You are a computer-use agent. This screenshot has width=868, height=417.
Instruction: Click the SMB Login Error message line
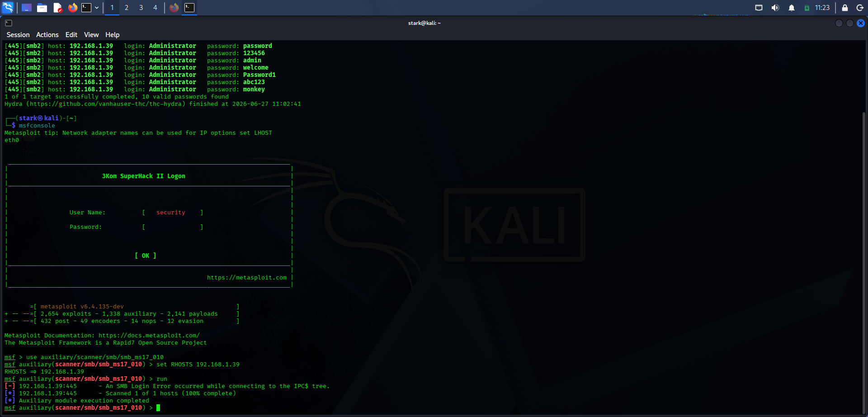click(x=167, y=386)
